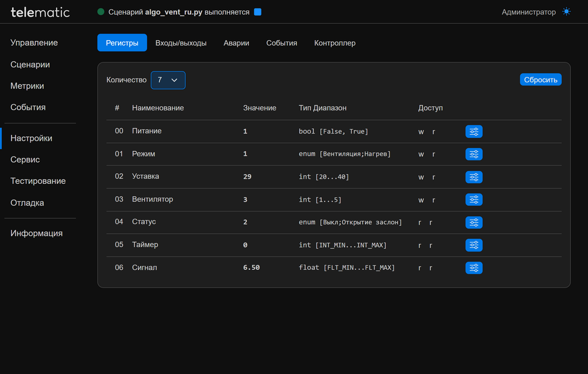Toggle light theme with sun icon
Image resolution: width=588 pixels, height=374 pixels.
(x=566, y=12)
